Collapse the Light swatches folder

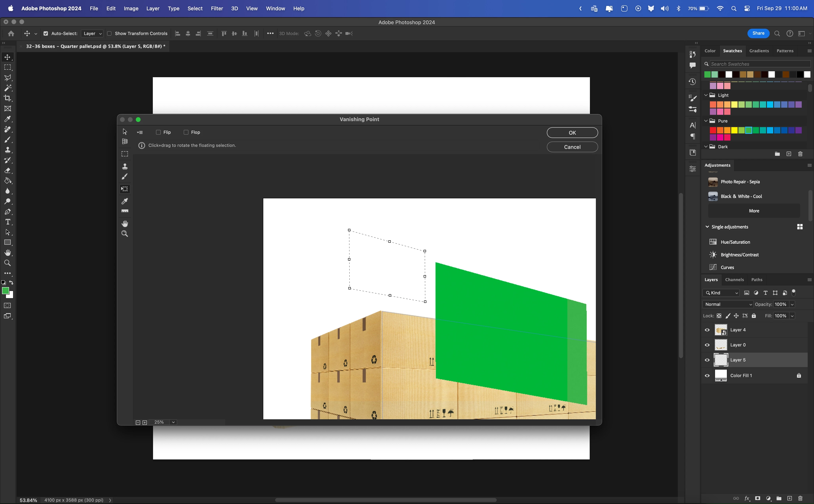pos(706,95)
